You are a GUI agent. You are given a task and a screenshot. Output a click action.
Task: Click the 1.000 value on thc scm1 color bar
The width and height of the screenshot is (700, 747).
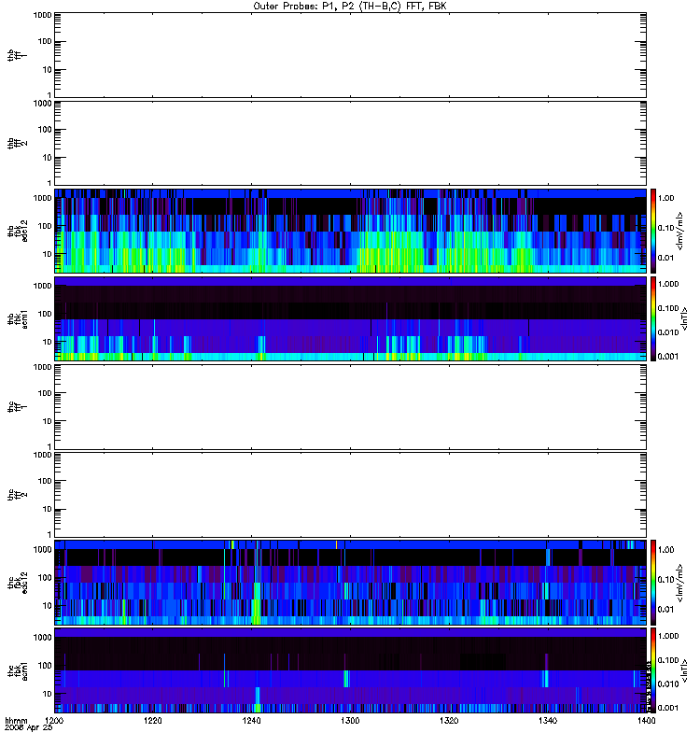click(668, 636)
